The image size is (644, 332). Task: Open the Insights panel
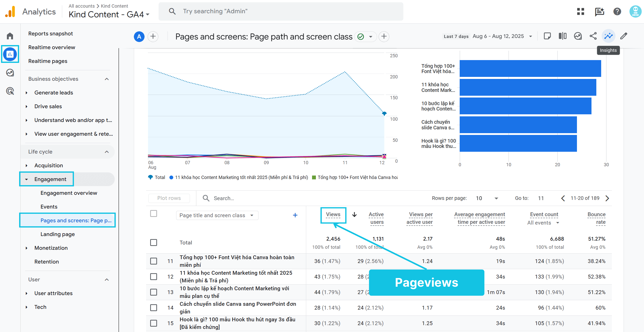(608, 36)
